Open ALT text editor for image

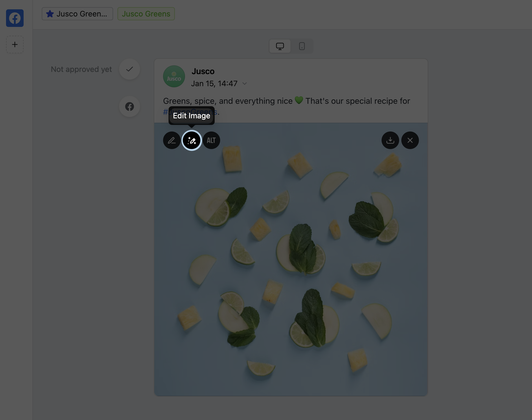tap(211, 140)
